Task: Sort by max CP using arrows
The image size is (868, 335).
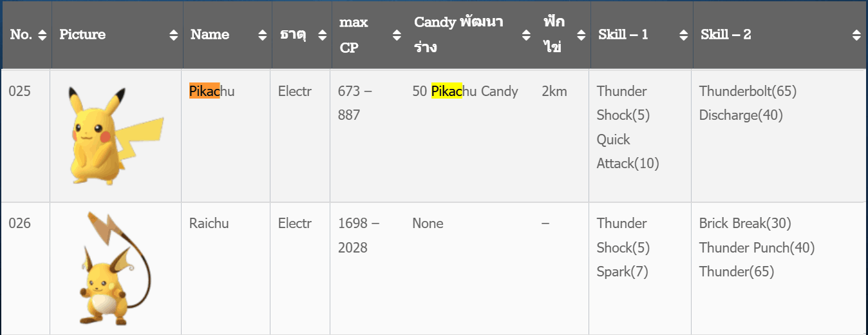Action: [397, 35]
